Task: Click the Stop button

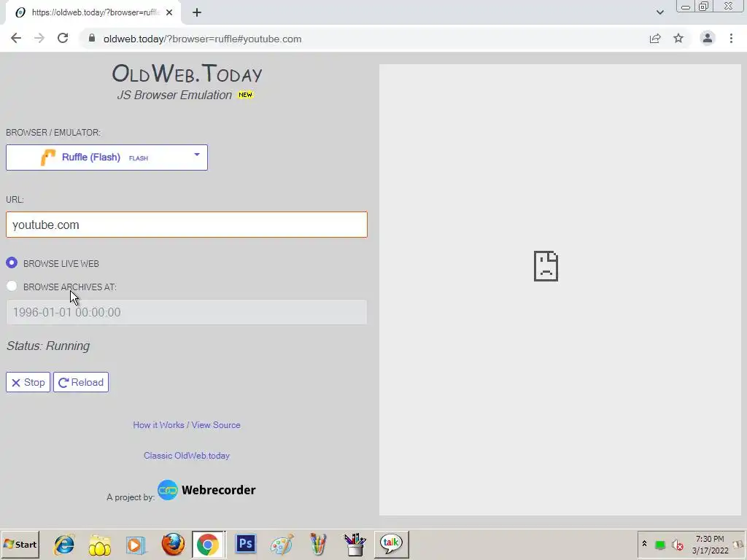Action: 28,382
